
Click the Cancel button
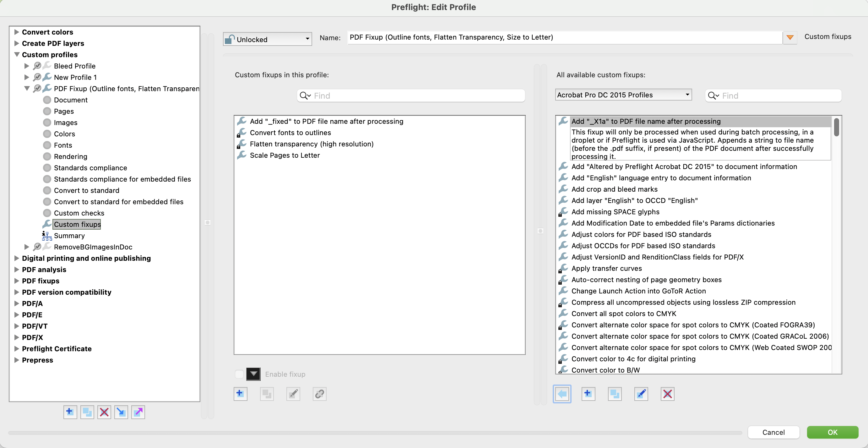coord(773,432)
